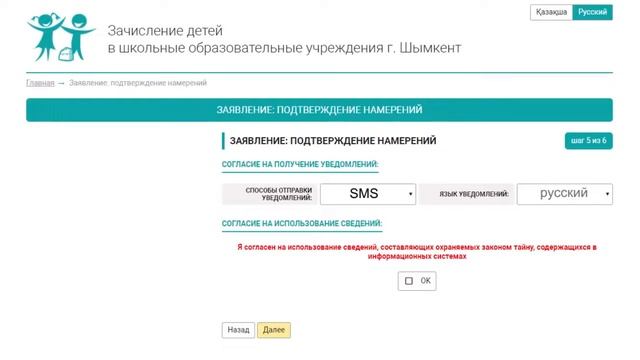This screenshot has height=360, width=640.
Task: Click the red consent statement text
Action: click(x=417, y=251)
